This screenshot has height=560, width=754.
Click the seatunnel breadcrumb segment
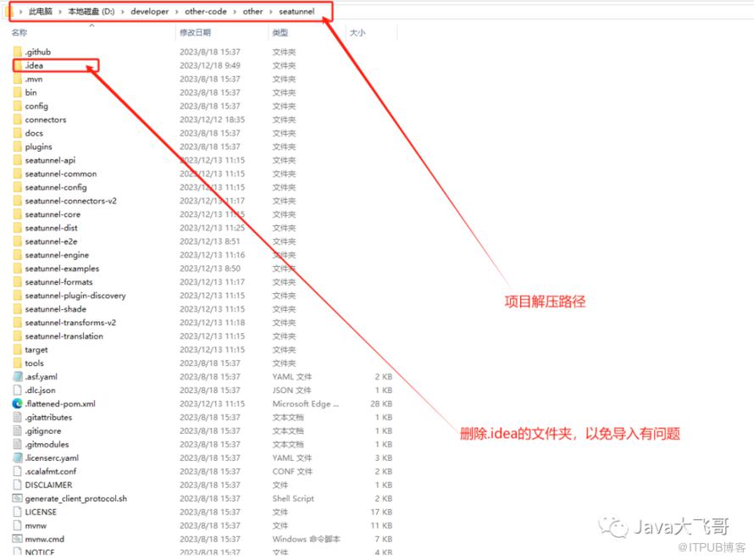(297, 12)
